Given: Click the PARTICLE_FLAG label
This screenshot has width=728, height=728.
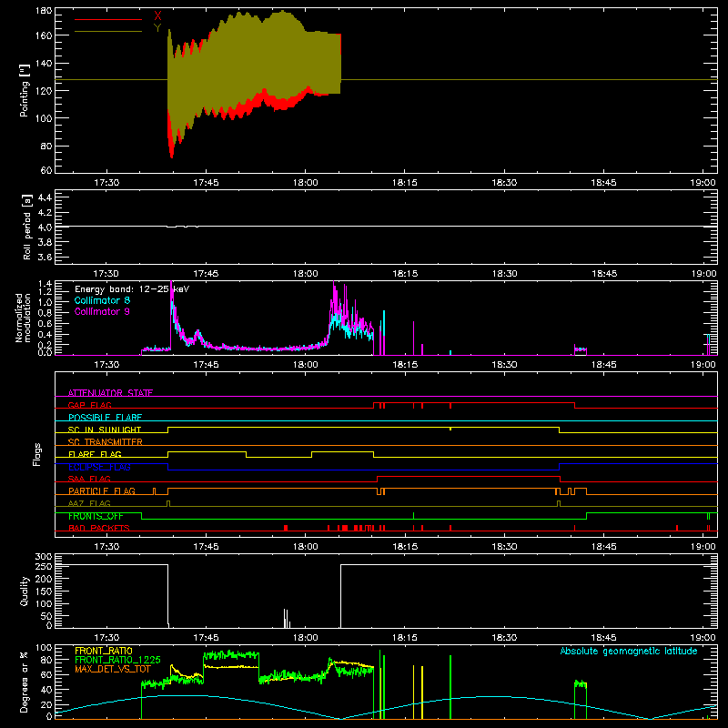Looking at the screenshot, I should [x=102, y=490].
